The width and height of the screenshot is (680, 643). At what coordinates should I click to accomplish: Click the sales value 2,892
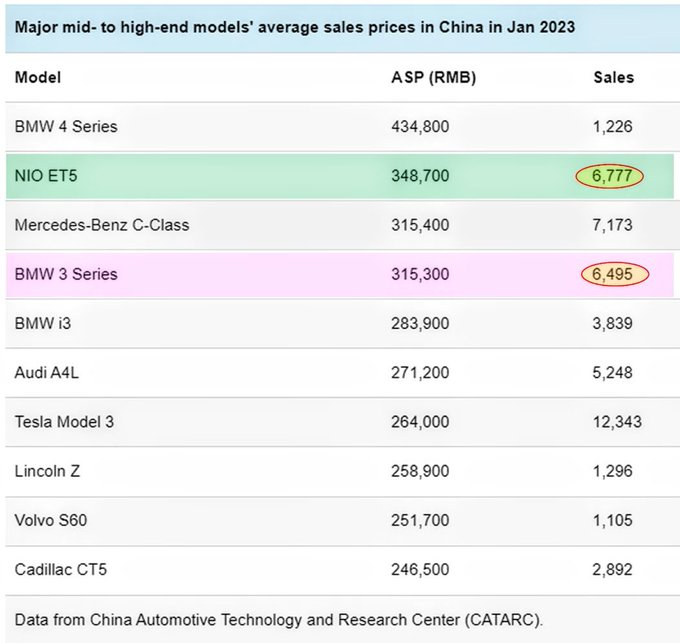pos(612,570)
